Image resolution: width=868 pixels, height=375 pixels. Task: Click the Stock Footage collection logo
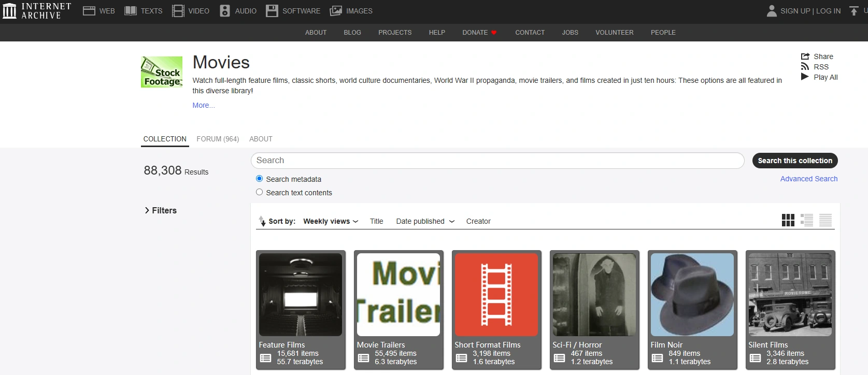pos(162,72)
